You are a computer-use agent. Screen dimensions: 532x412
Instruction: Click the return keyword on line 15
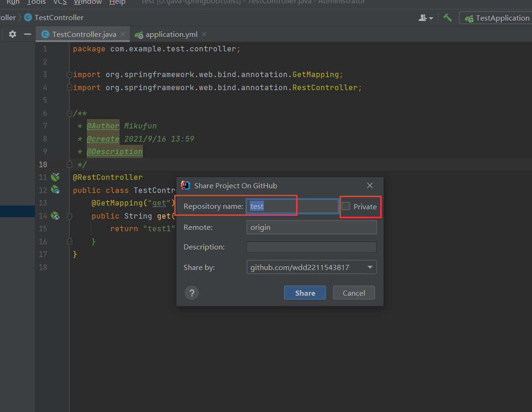(x=124, y=229)
